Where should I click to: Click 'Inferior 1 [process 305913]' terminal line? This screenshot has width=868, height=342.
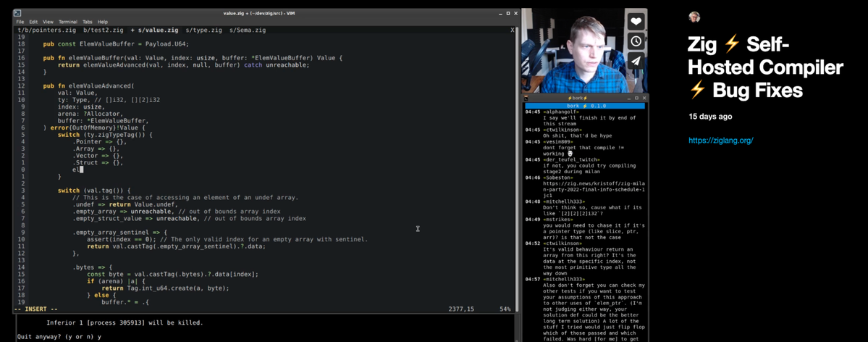(x=125, y=322)
